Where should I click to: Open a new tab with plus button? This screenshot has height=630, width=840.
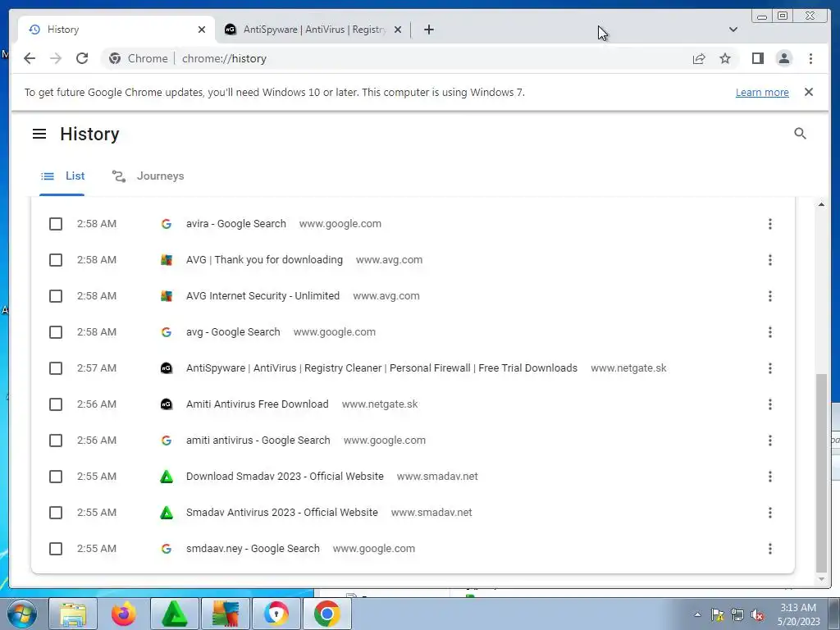coord(428,30)
